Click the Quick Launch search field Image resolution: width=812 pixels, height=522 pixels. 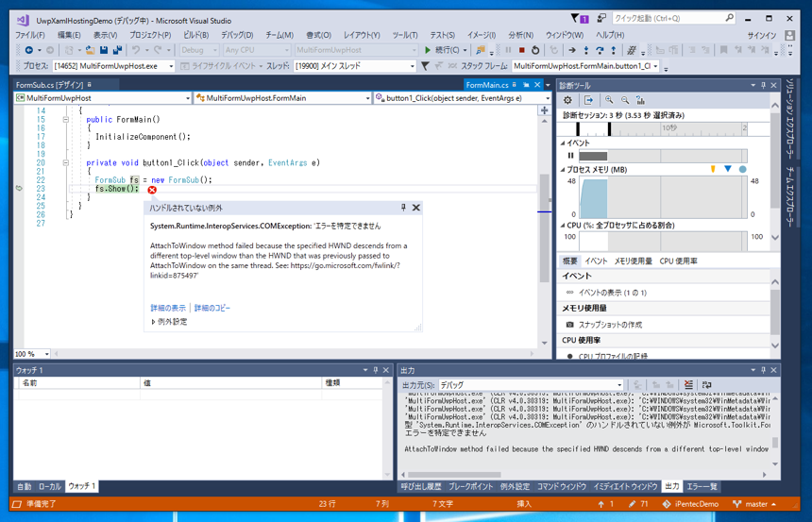(674, 18)
